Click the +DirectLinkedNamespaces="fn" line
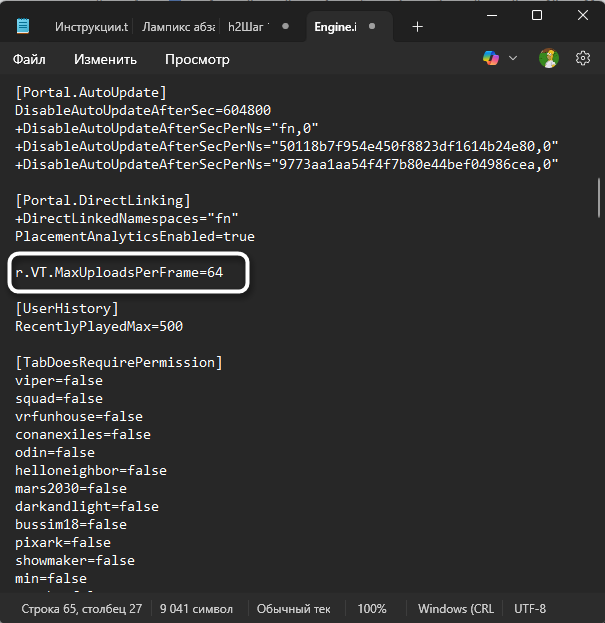 point(127,218)
